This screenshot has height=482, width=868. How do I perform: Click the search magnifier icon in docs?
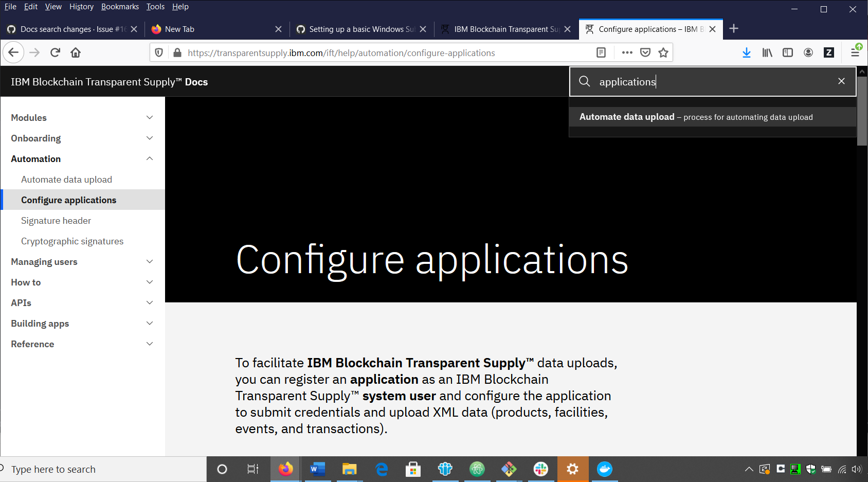(x=585, y=81)
